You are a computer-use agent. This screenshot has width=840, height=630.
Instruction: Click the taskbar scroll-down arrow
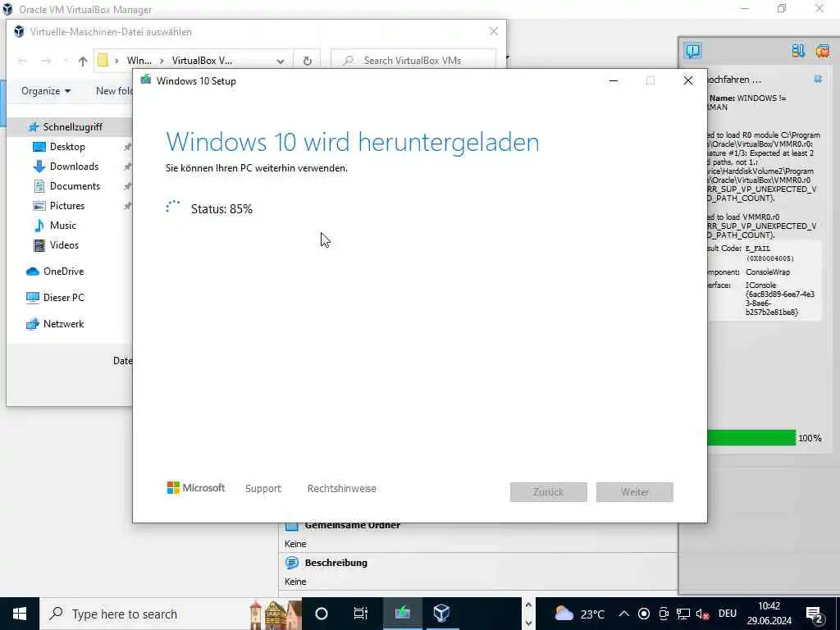tap(528, 623)
